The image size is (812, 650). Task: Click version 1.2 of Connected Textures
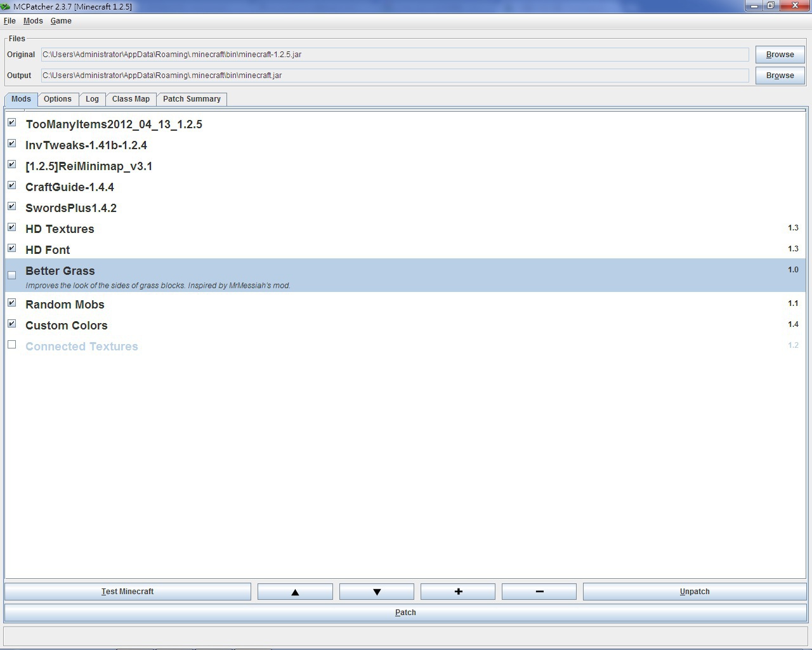pyautogui.click(x=793, y=345)
